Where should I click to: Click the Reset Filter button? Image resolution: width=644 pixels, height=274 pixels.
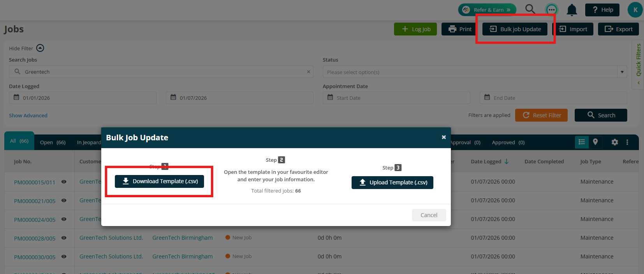point(541,115)
